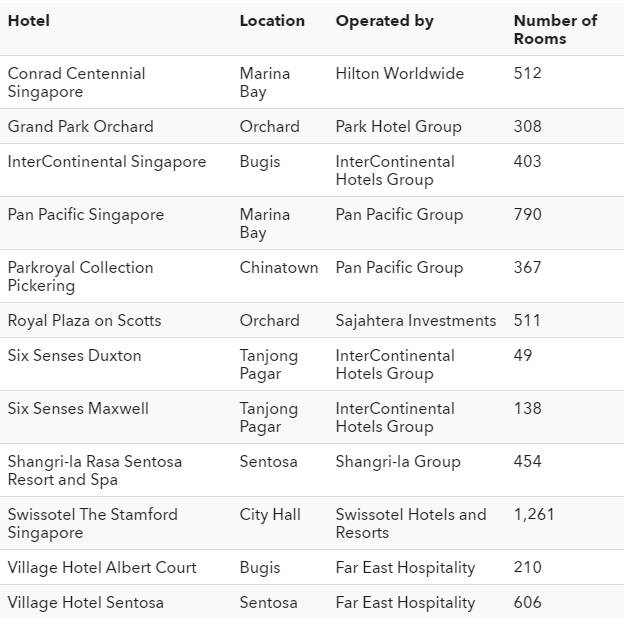Select the Conrad Centennial Singapore hotel name
636x627 pixels.
click(x=76, y=82)
